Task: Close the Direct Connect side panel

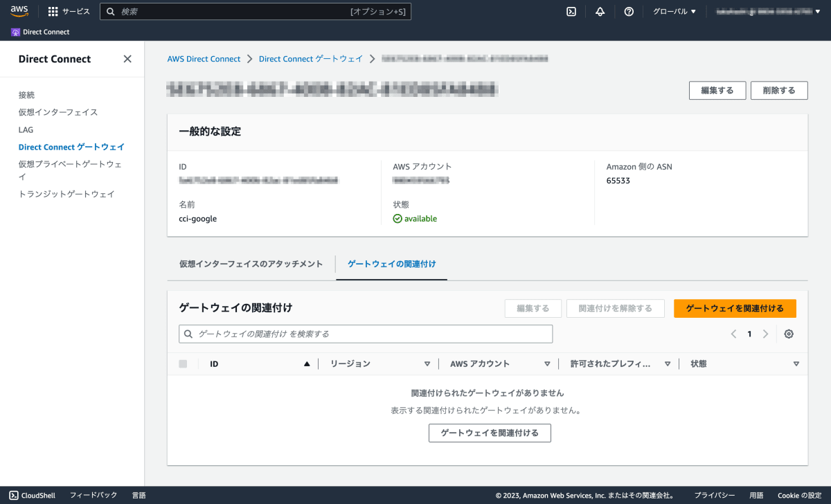Action: point(127,59)
